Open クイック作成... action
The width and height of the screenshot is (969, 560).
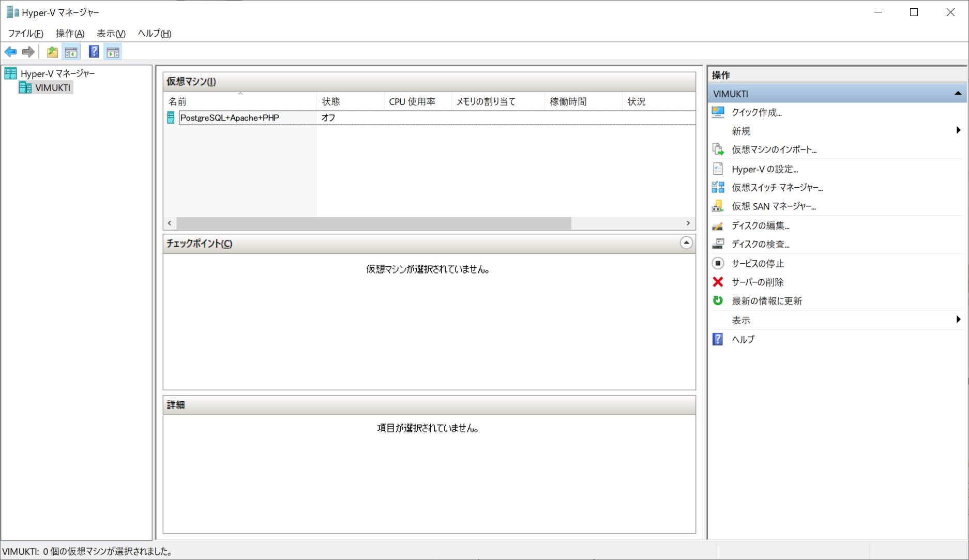756,112
